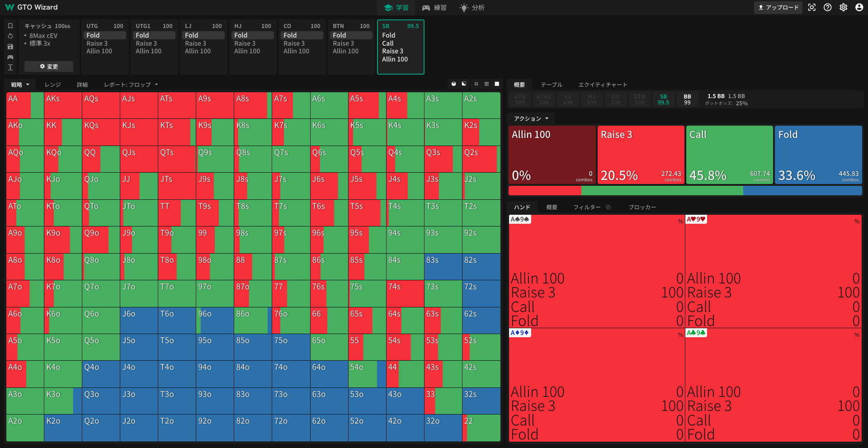Click the Q6o cell in hand matrix
Image resolution: width=868 pixels, height=448 pixels.
(x=101, y=320)
